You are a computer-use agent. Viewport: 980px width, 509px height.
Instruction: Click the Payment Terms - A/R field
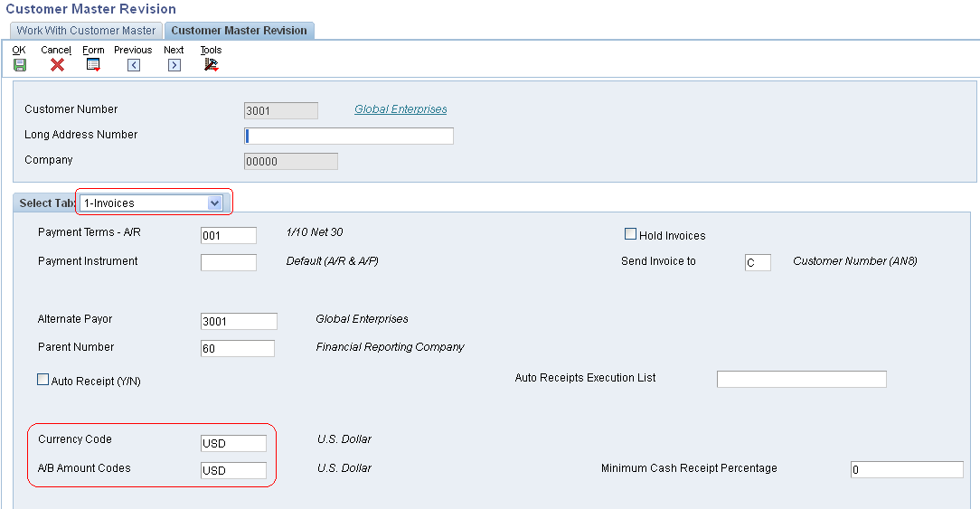(x=229, y=236)
